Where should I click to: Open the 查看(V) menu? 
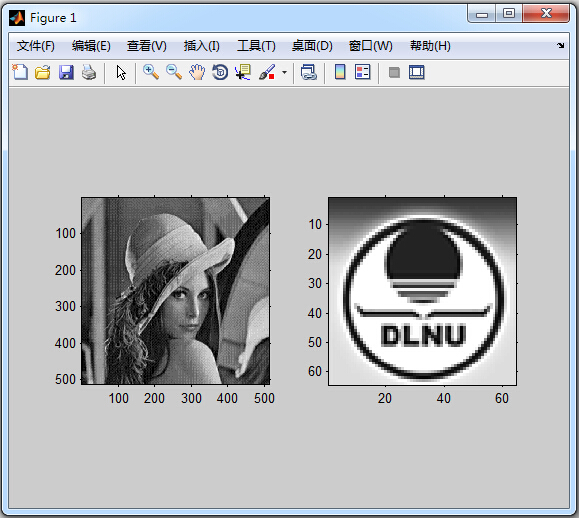[147, 46]
